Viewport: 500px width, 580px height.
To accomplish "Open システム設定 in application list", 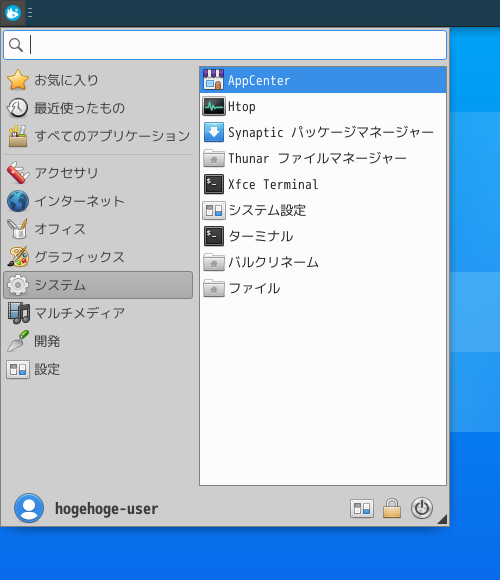I will (323, 210).
